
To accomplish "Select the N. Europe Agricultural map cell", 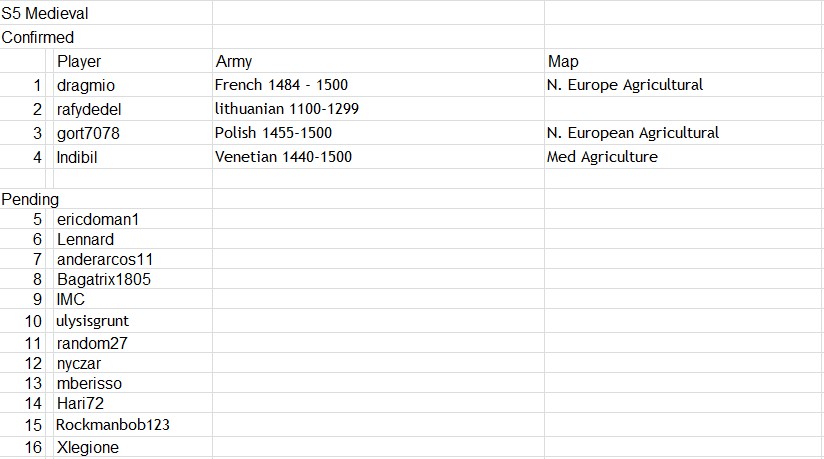I will coord(684,85).
